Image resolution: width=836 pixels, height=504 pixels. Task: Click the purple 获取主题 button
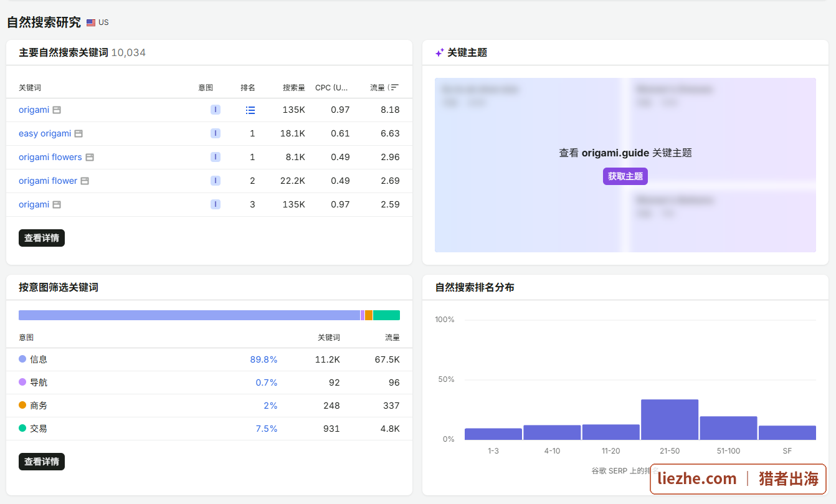(x=625, y=176)
